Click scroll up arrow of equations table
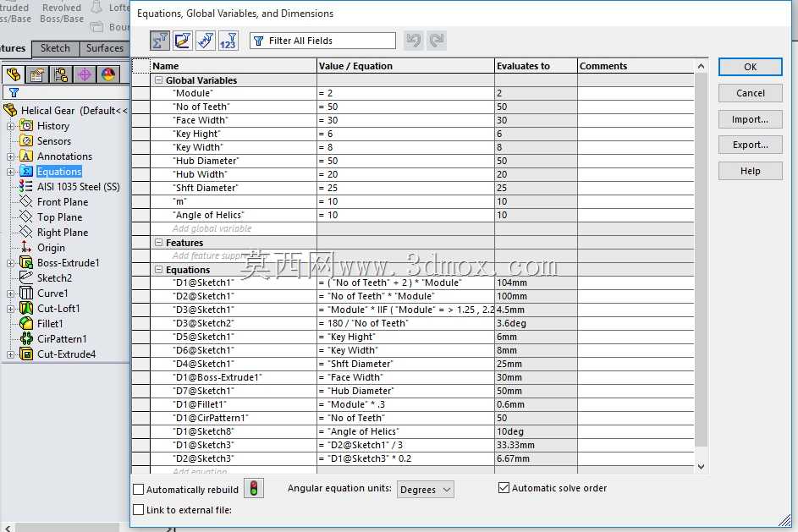This screenshot has width=798, height=532. (x=701, y=66)
